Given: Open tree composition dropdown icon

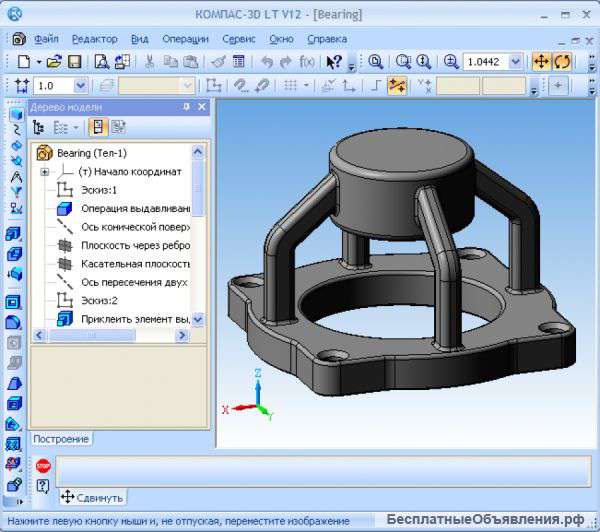Looking at the screenshot, I should (x=66, y=127).
